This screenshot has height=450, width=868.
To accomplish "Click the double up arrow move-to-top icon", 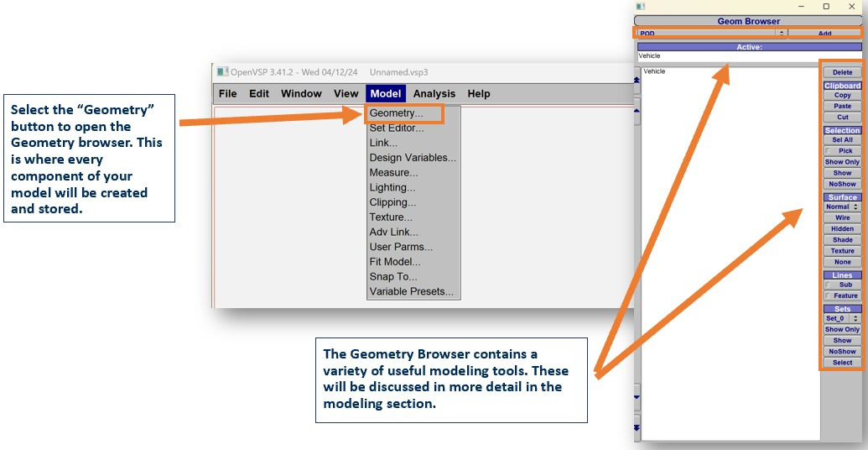I will pyautogui.click(x=637, y=80).
